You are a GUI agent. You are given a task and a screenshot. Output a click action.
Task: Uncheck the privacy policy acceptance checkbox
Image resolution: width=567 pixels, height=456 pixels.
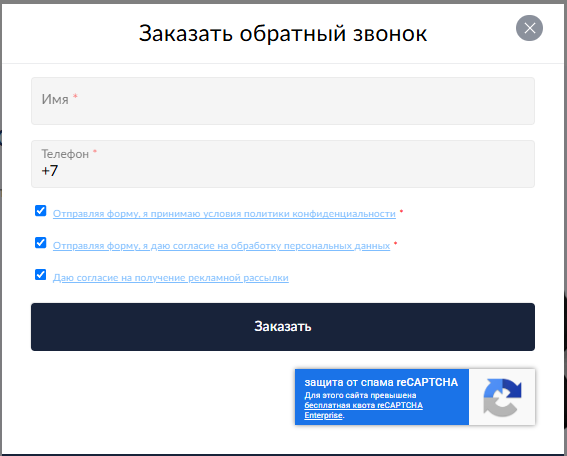[x=40, y=210]
